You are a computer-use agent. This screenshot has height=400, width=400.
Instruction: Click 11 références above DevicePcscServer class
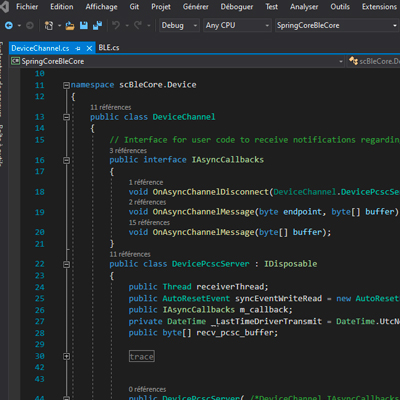click(130, 254)
